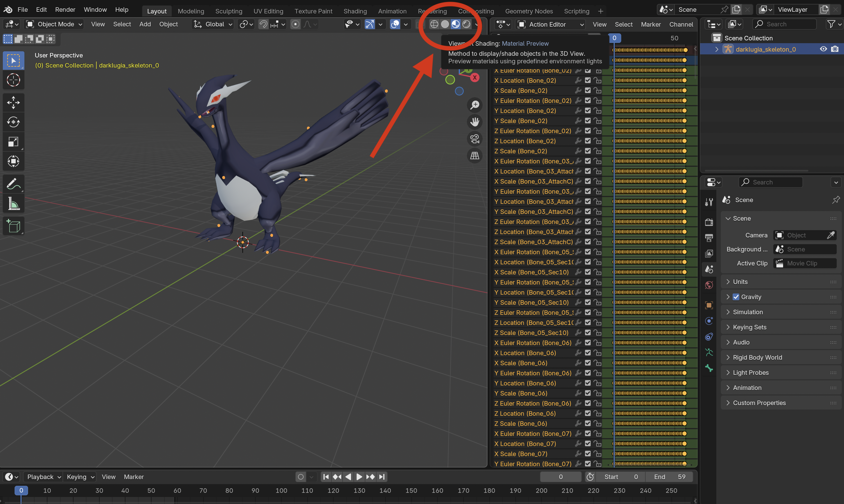Image resolution: width=844 pixels, height=504 pixels.
Task: Click the Start frame field showing 0
Action: 621,477
